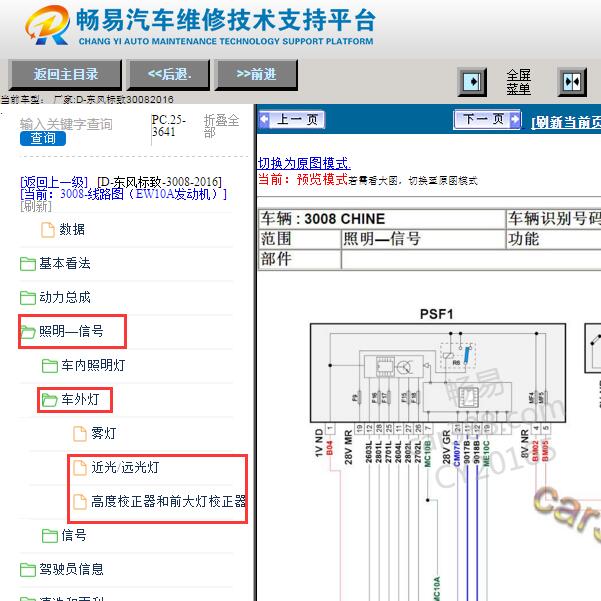Image resolution: width=601 pixels, height=601 pixels.
Task: Expand the 驾驶员信息 folder
Action: click(71, 569)
